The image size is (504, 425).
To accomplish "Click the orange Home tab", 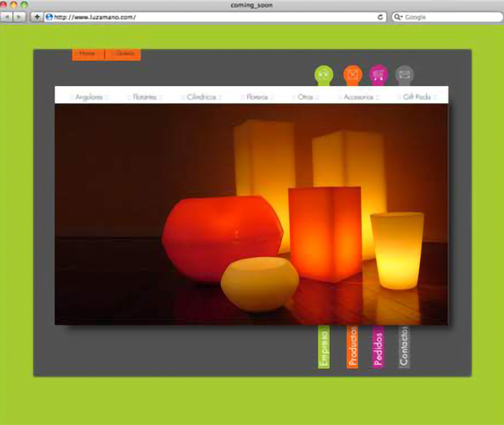I will click(x=88, y=54).
